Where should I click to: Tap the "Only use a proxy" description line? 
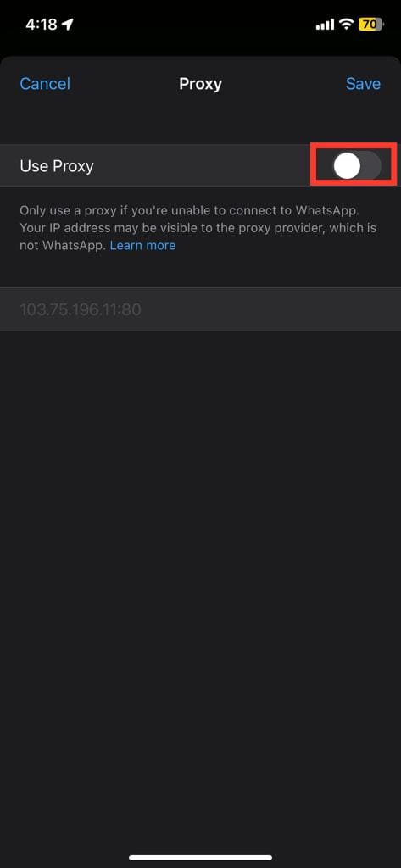198,211
